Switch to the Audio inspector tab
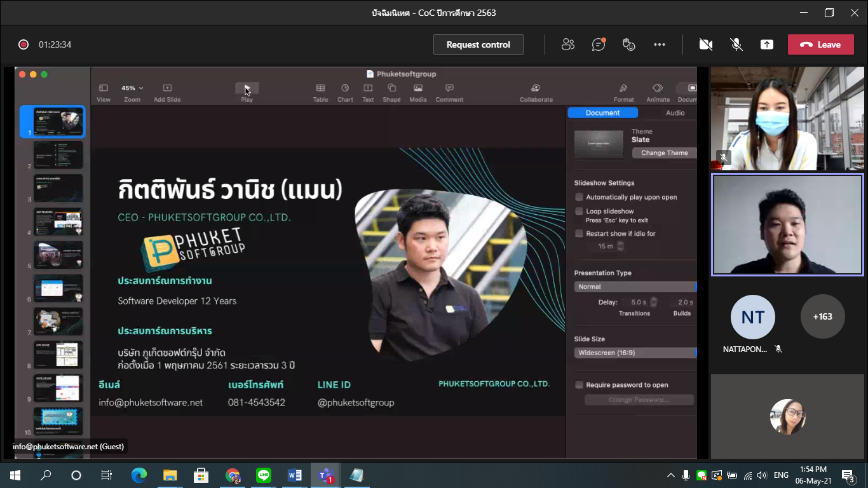Image resolution: width=868 pixels, height=488 pixels. click(x=675, y=112)
